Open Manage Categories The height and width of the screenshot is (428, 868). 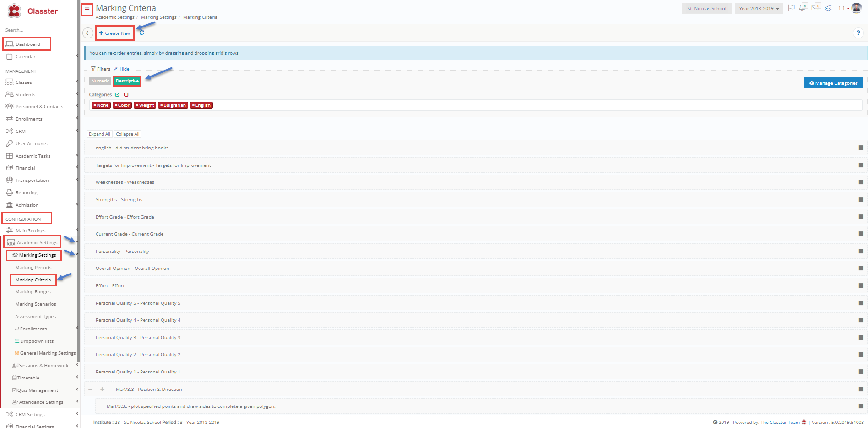point(833,83)
